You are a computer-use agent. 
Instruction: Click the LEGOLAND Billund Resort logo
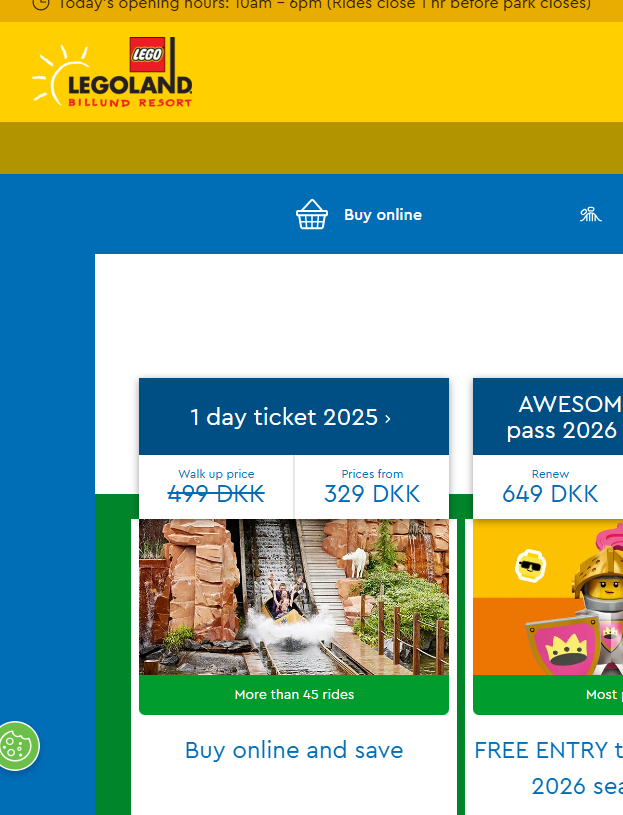click(112, 72)
